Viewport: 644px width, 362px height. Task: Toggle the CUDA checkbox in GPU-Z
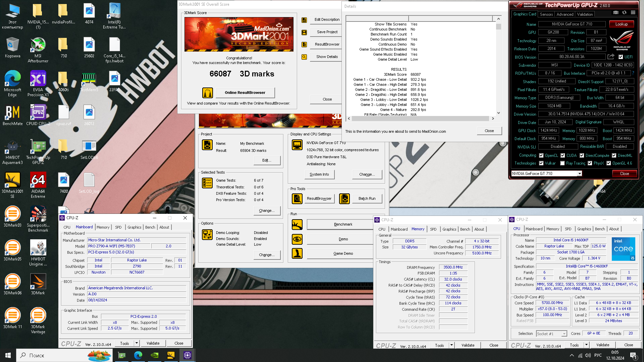point(562,156)
